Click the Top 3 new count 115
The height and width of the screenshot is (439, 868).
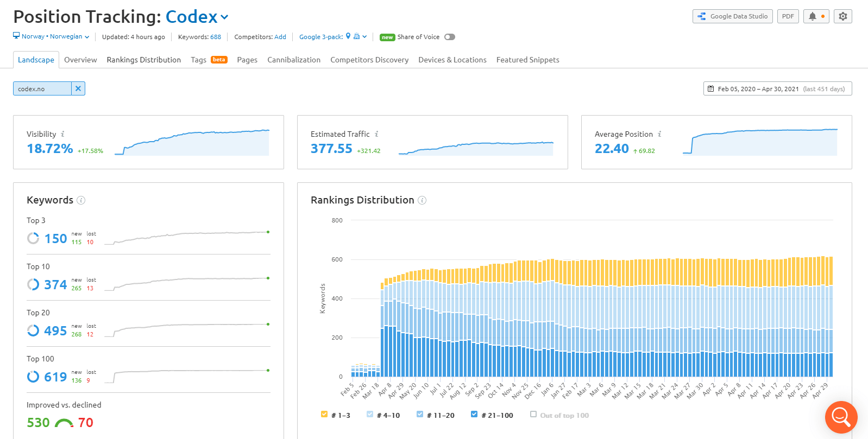[x=77, y=242]
